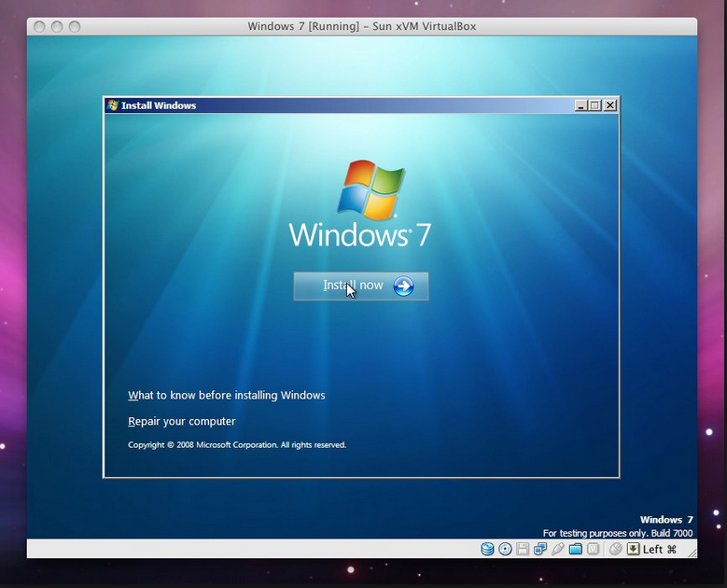This screenshot has height=588, width=727.
Task: Zoom the VirtualBox window with the third title bar button
Action: 74,26
